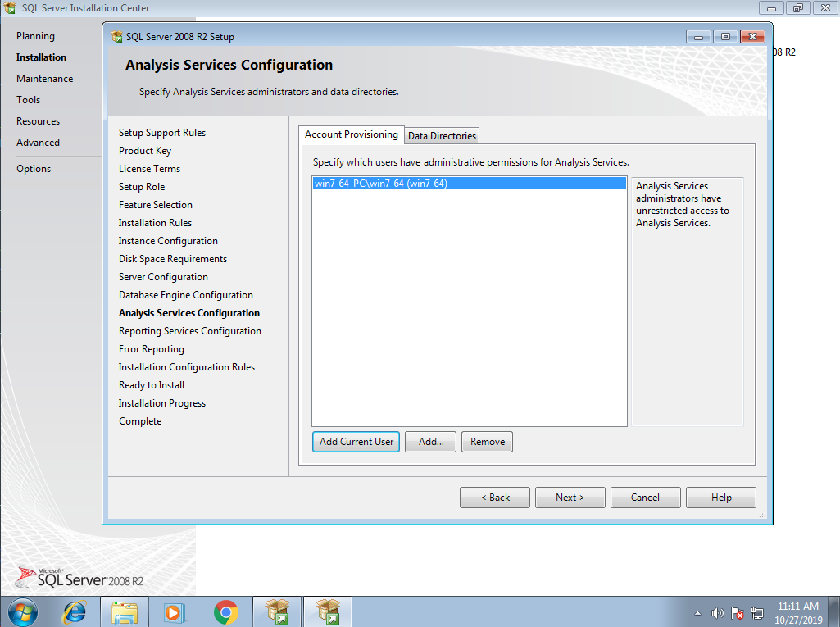The width and height of the screenshot is (840, 627).
Task: Switch to the Data Directories tab
Action: pyautogui.click(x=442, y=135)
